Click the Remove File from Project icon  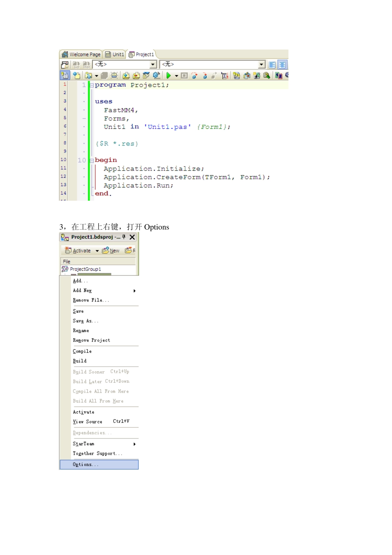click(x=136, y=76)
